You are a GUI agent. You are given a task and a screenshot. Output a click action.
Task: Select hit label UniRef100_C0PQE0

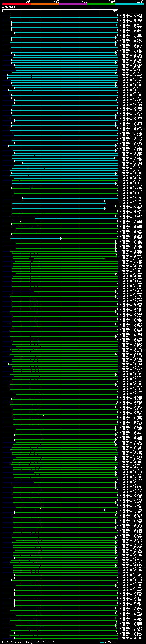click(x=131, y=241)
